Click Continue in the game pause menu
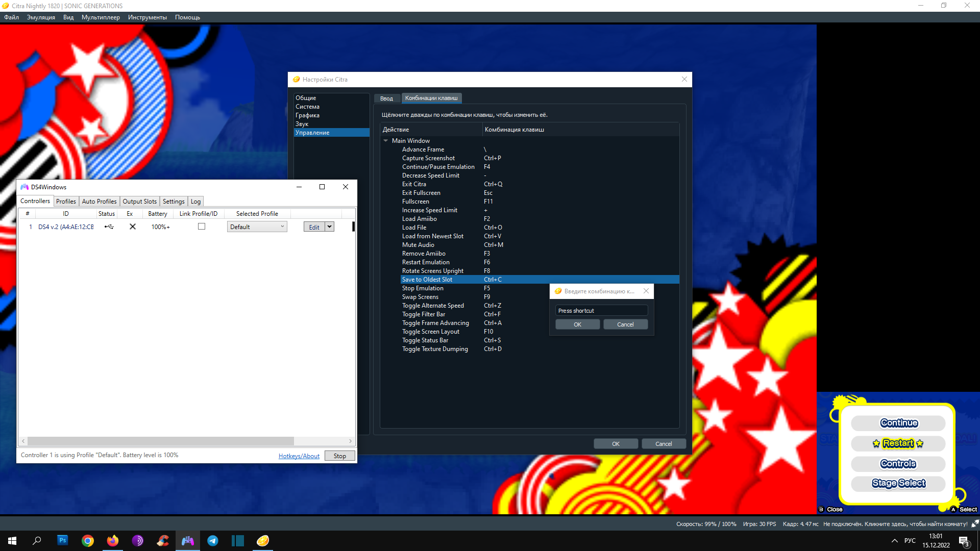The image size is (980, 551). [898, 423]
